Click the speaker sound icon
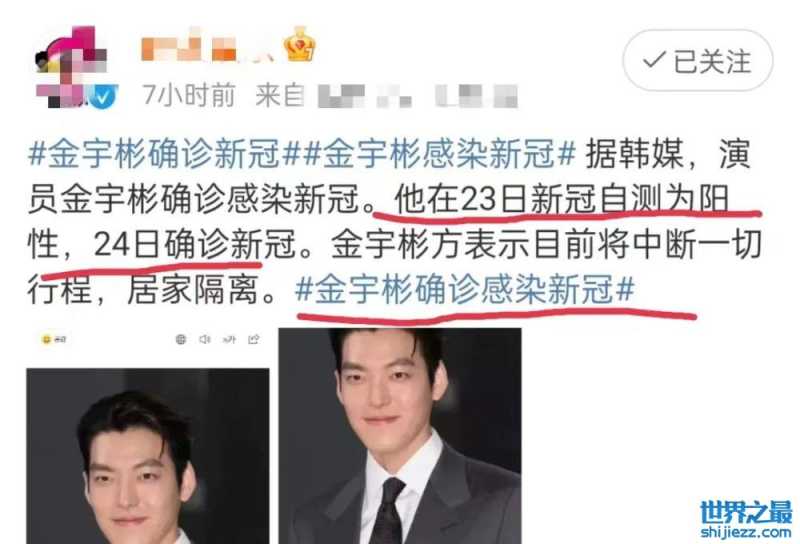This screenshot has width=800, height=544. (x=205, y=339)
